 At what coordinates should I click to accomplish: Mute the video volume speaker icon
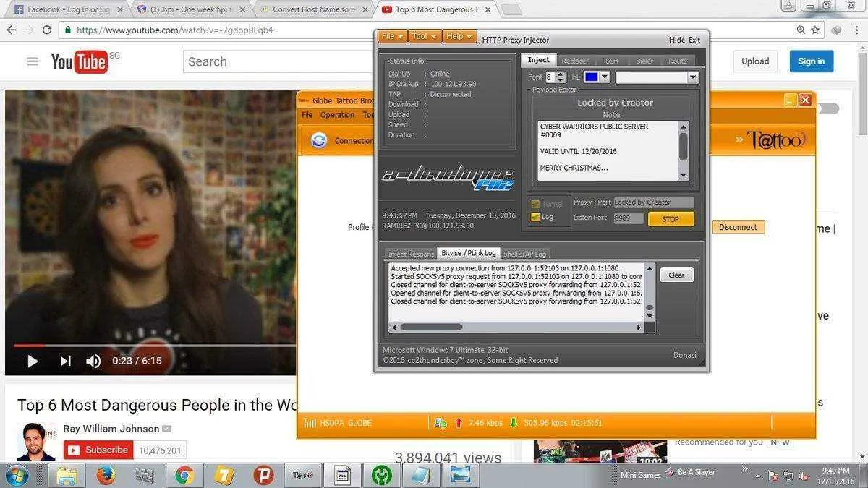[93, 361]
